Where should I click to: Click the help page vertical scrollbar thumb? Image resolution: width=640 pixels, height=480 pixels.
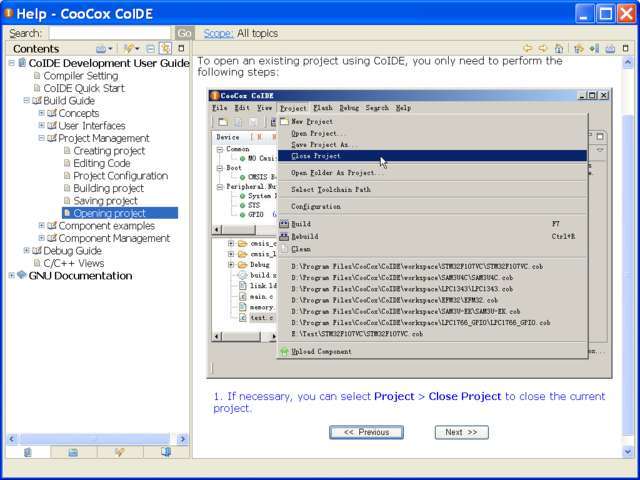pos(628,275)
